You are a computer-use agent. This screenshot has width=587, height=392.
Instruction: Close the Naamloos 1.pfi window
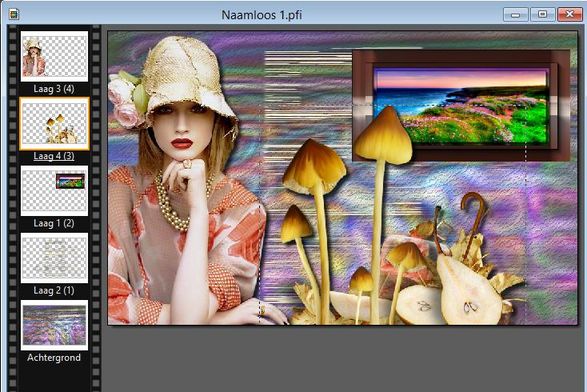point(569,15)
